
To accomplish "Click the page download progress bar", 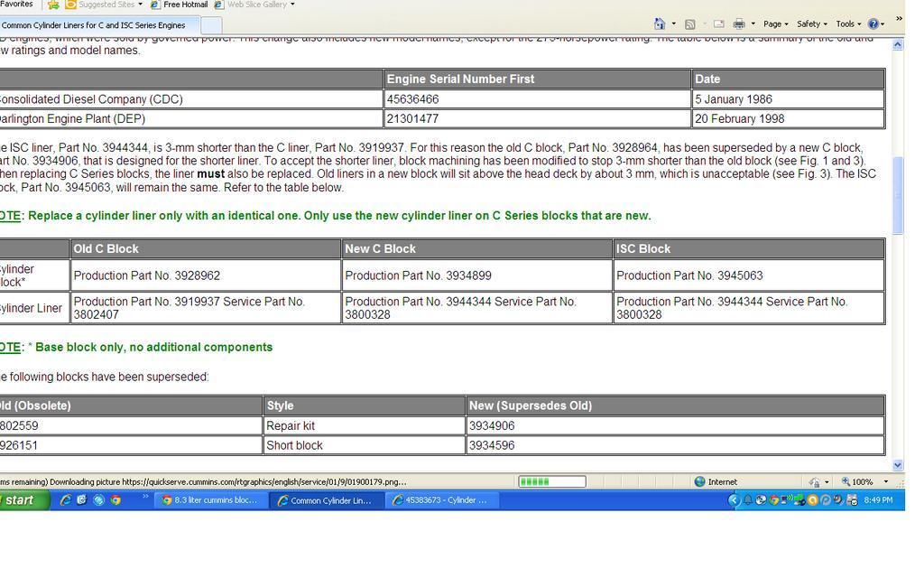I will [x=552, y=482].
